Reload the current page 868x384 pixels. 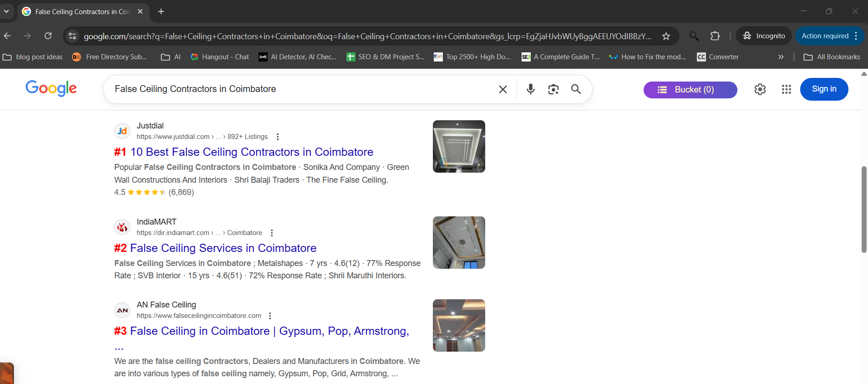coord(48,36)
